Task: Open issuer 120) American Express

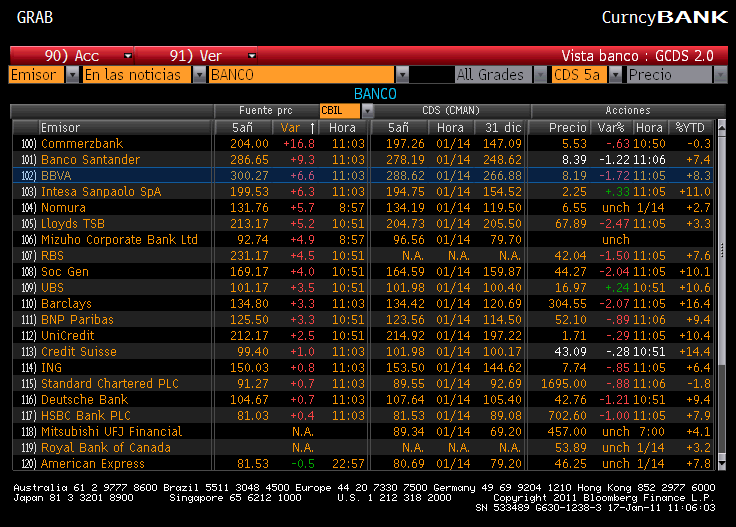Action: coord(92,464)
